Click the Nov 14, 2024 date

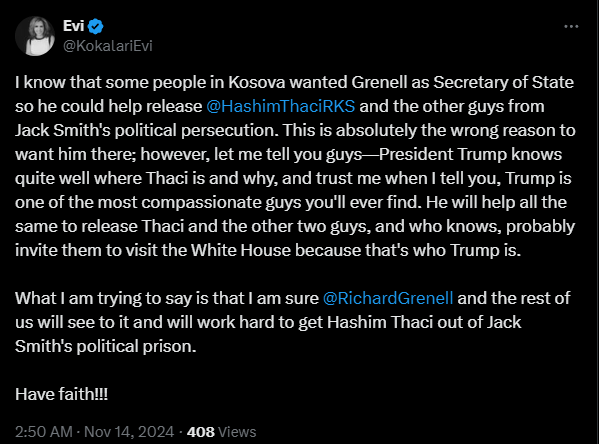tap(129, 432)
